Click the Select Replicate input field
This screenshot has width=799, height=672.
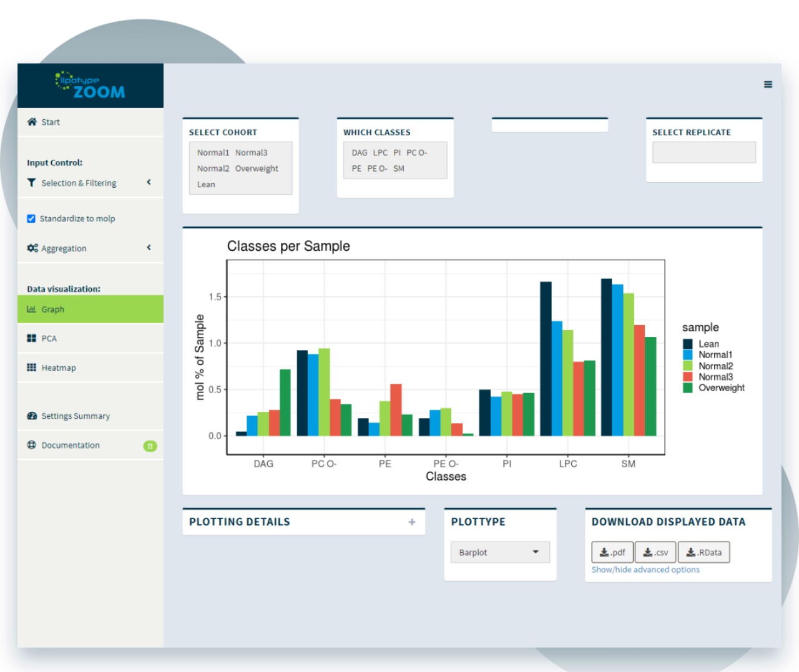pyautogui.click(x=704, y=152)
